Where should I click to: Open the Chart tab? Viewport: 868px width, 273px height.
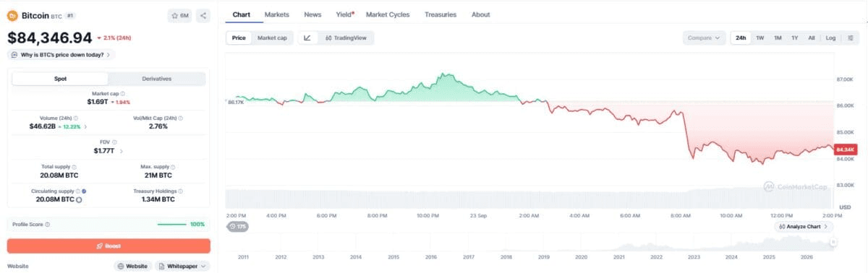tap(241, 14)
